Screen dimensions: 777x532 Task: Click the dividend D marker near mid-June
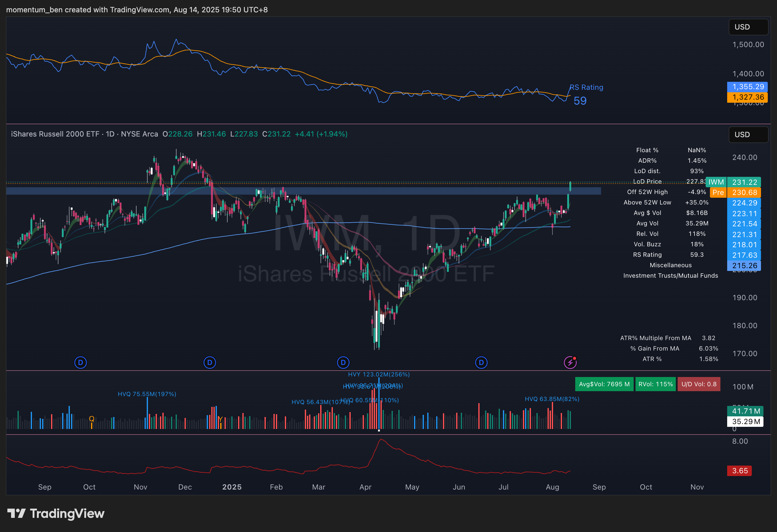pos(481,362)
